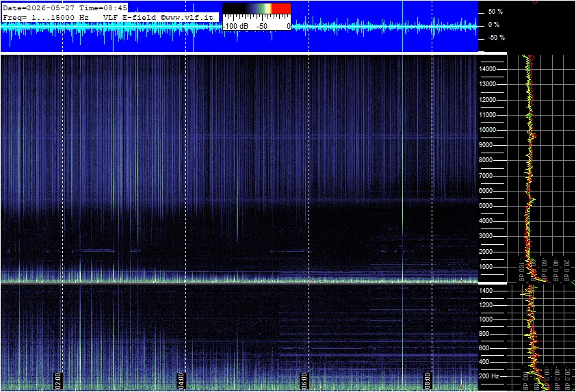Click the '50 %' amplitude axis label

495,12
